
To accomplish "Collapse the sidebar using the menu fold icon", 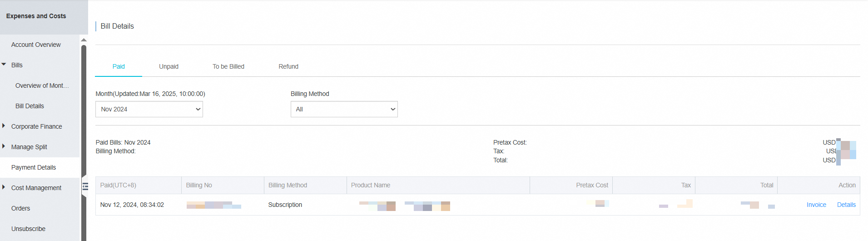I will pos(85,186).
